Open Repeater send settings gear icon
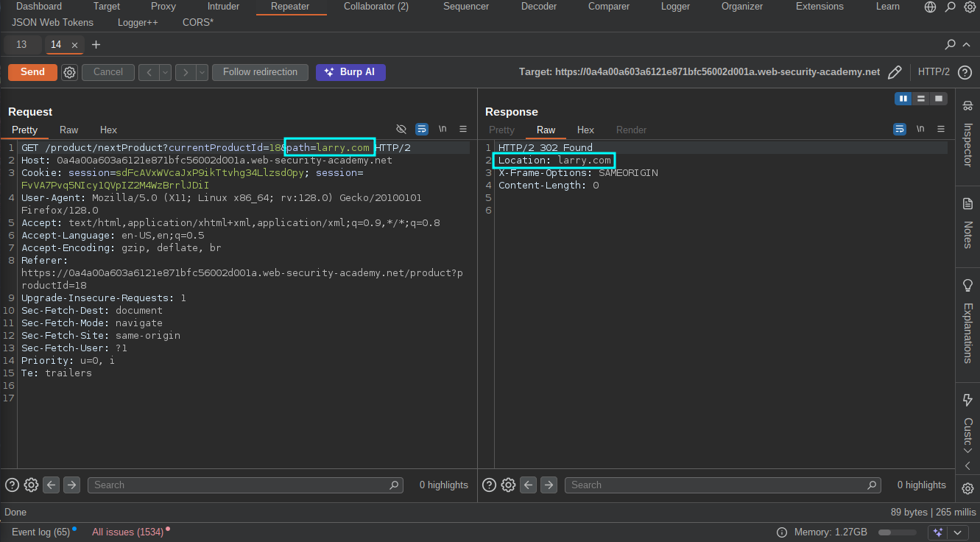 (x=69, y=72)
